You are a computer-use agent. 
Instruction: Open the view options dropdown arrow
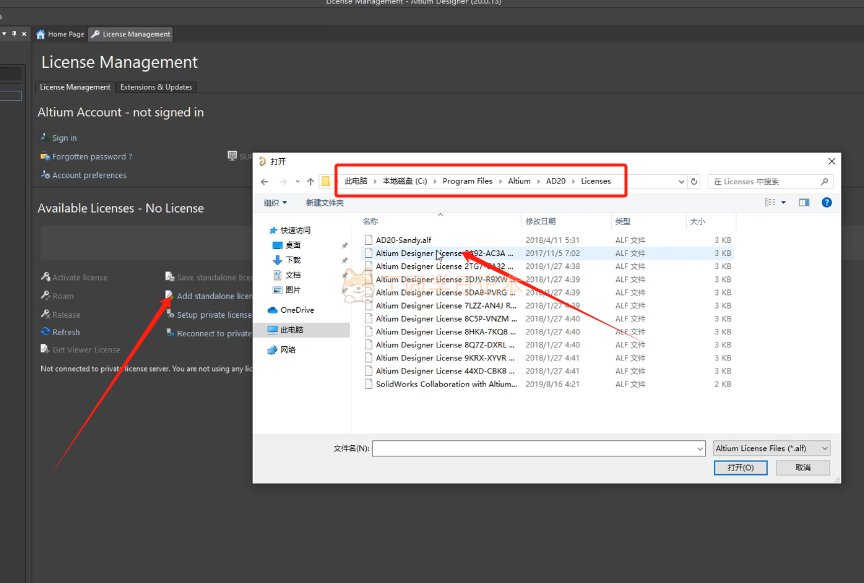pyautogui.click(x=784, y=202)
